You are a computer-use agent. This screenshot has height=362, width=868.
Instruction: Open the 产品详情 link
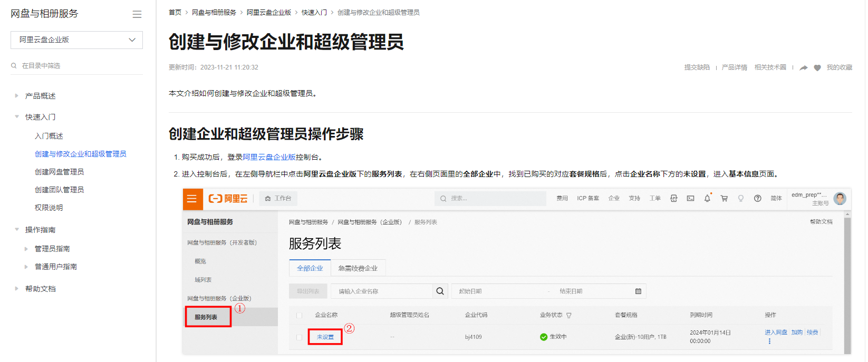735,67
